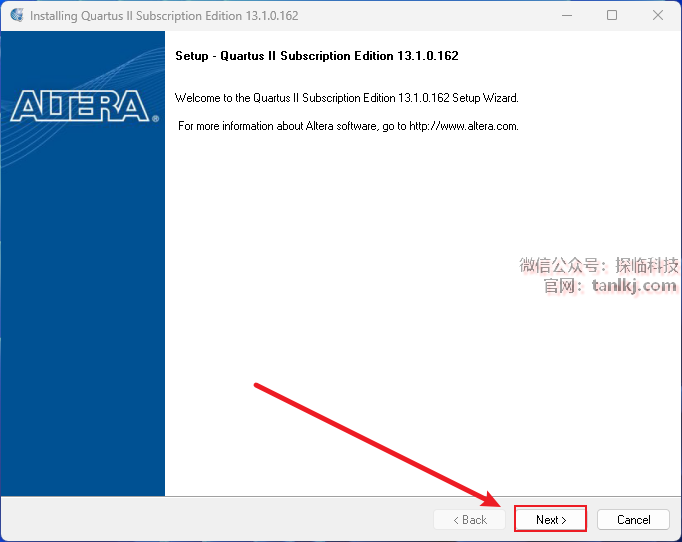
Task: Click the 'For more information' text line
Action: [x=348, y=126]
